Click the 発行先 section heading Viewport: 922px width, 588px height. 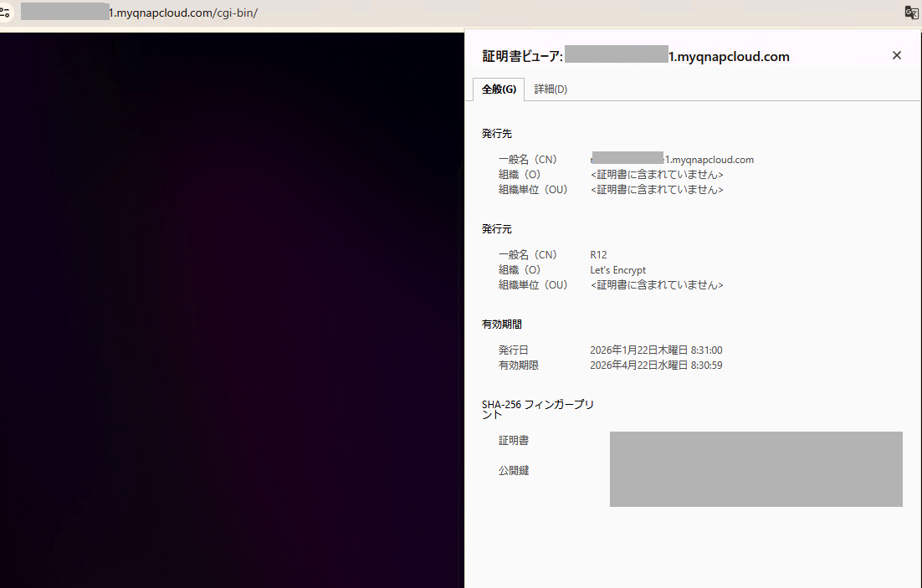[496, 134]
